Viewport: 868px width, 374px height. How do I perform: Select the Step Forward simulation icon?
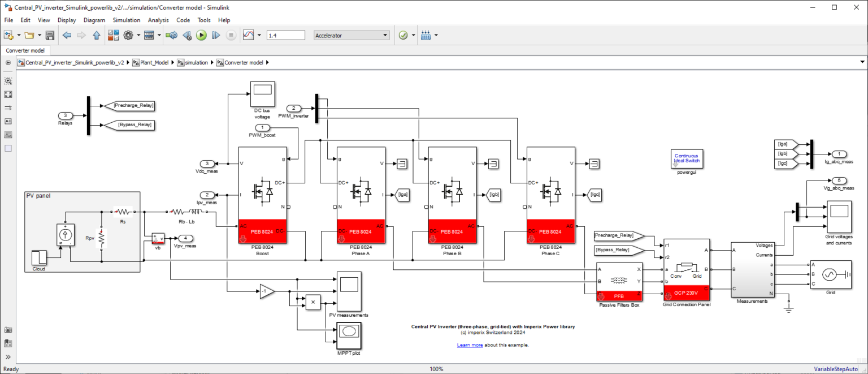[215, 35]
